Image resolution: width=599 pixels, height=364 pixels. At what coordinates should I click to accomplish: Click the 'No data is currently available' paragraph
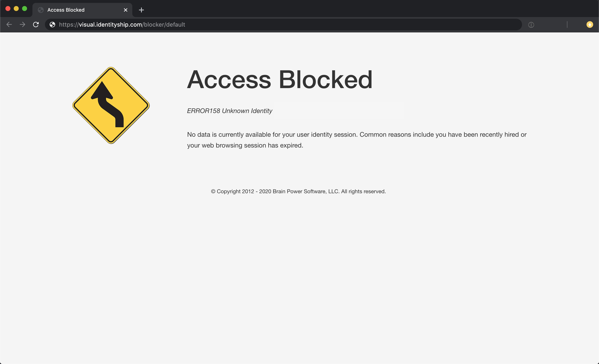pyautogui.click(x=356, y=140)
